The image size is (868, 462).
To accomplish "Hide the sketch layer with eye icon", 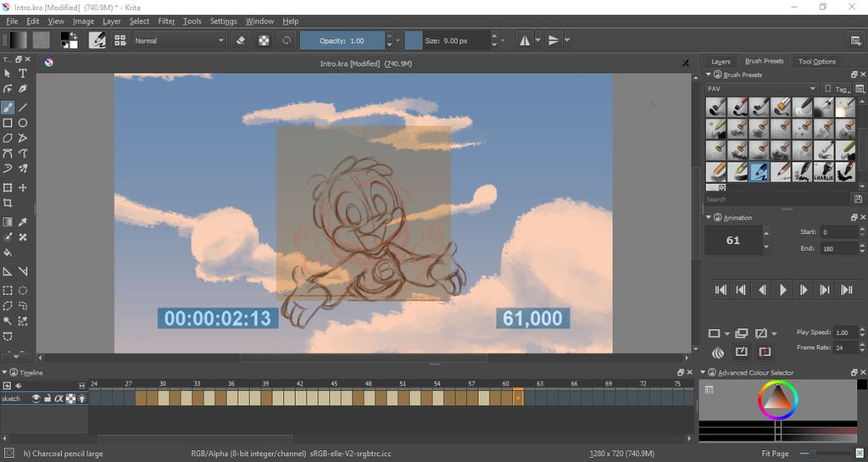I will coord(36,398).
